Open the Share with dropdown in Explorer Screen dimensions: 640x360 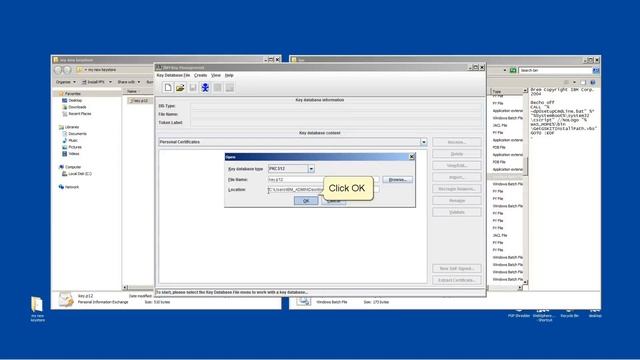coord(129,82)
